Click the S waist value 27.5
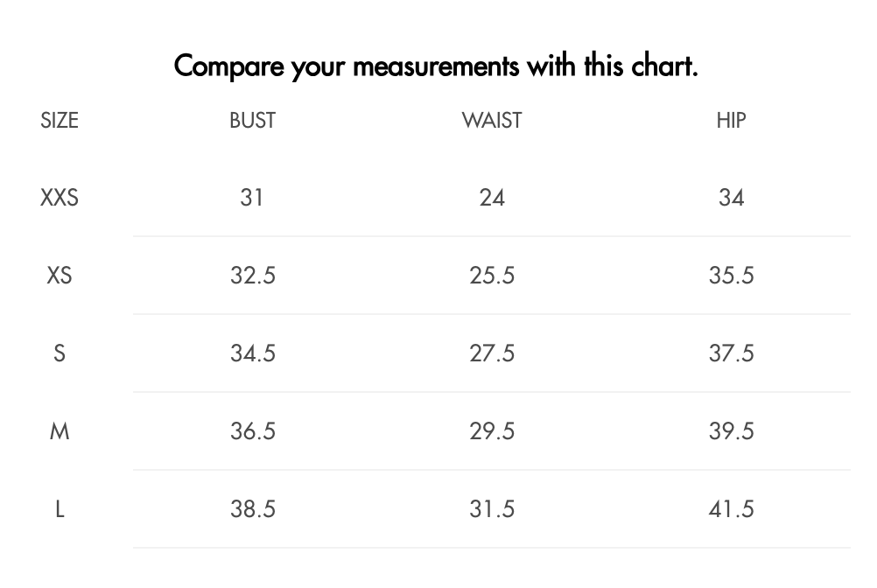Image resolution: width=877 pixels, height=588 pixels. coord(492,353)
